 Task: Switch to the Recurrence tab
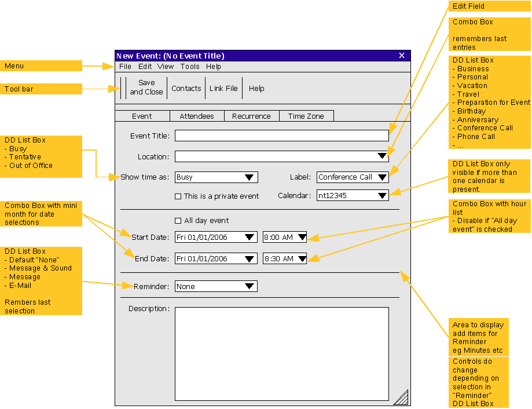click(x=251, y=116)
